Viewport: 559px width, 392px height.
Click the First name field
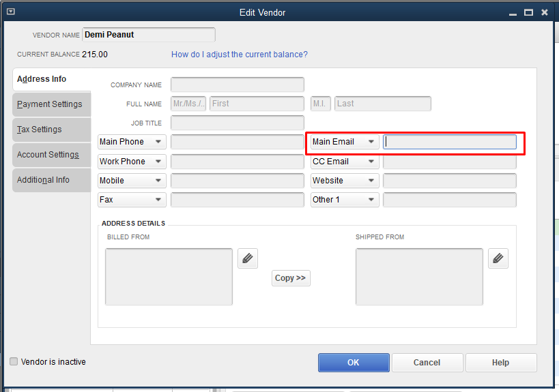[257, 104]
